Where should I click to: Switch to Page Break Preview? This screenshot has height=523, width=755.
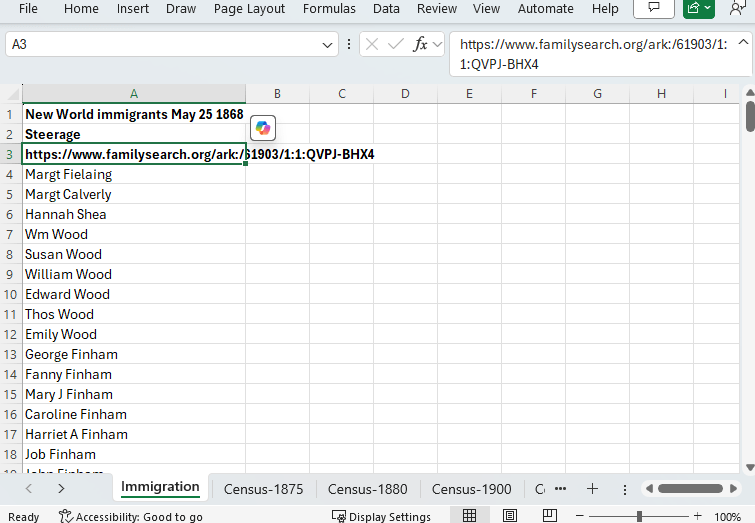point(551,516)
